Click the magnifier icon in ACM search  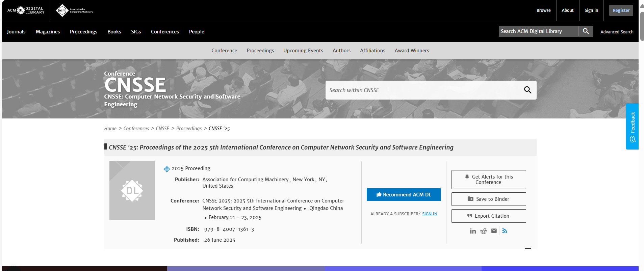pos(586,31)
